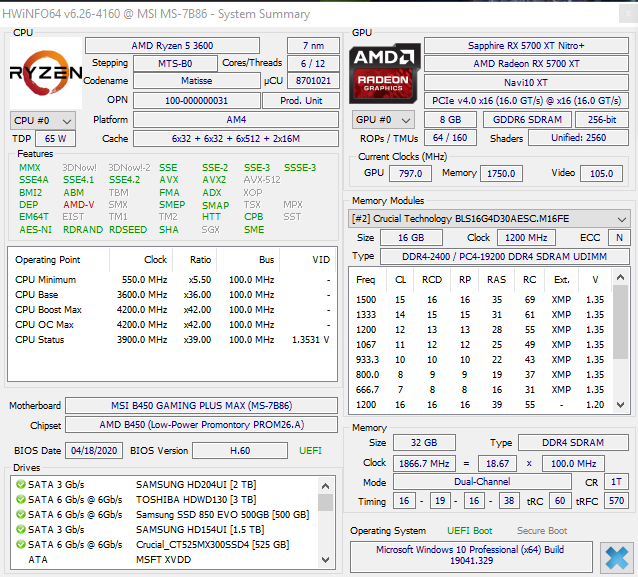Select the CPU Boost Max row

pos(172,310)
